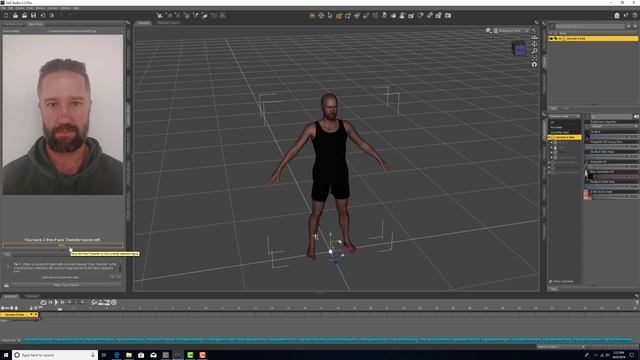The image size is (640, 360).
Task: Click the Tips tab label
Action: (x=7, y=254)
